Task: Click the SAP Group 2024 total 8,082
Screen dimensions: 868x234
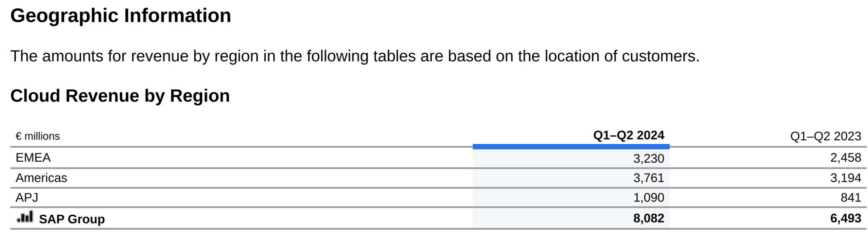Action: [x=648, y=218]
